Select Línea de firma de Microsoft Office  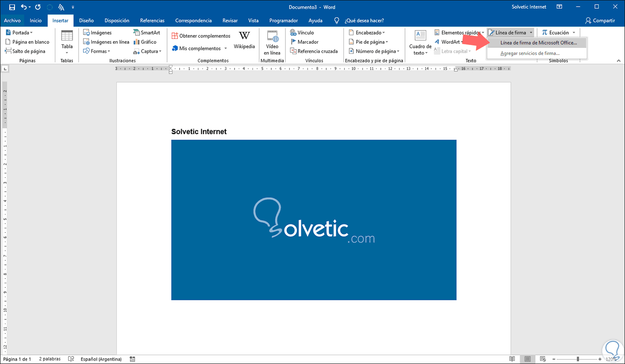pyautogui.click(x=537, y=43)
